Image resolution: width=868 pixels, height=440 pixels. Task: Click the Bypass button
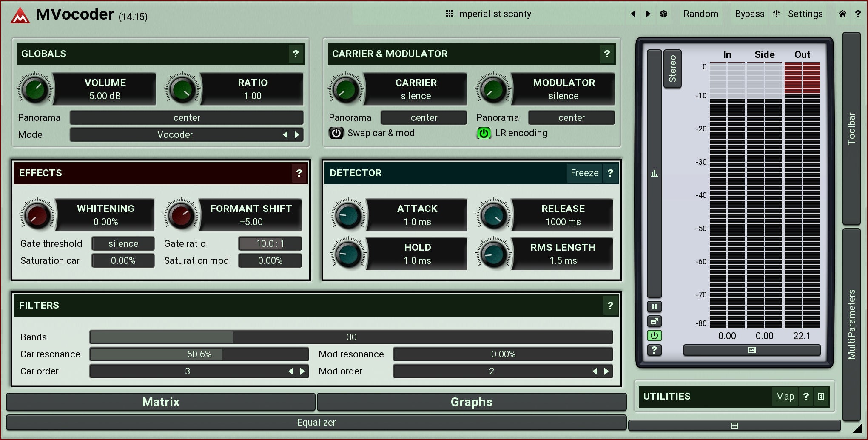point(749,14)
